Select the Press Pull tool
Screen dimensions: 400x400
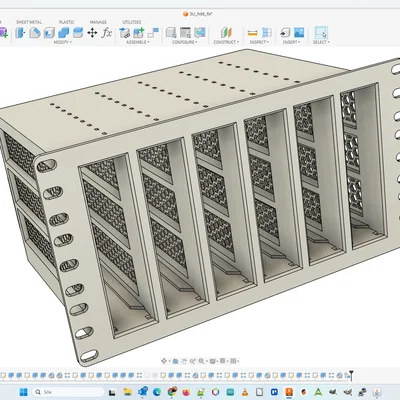(x=20, y=33)
